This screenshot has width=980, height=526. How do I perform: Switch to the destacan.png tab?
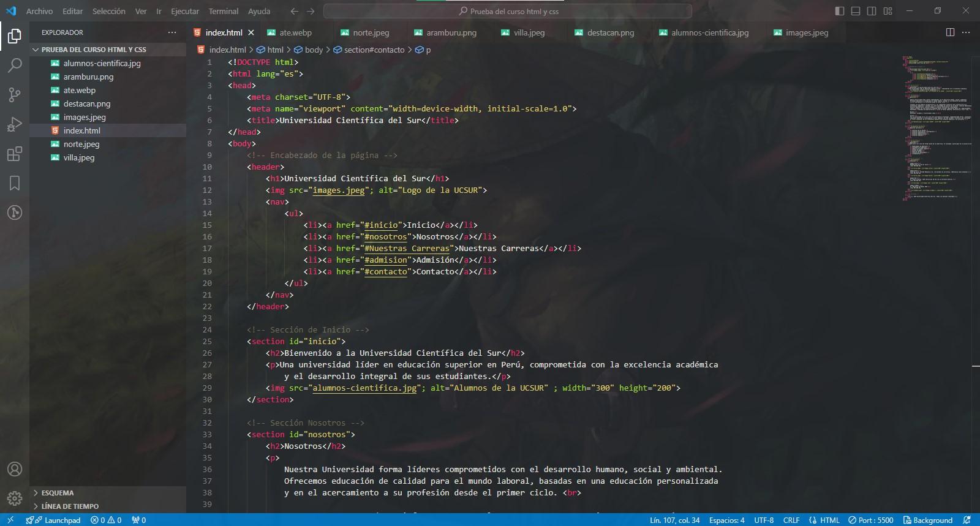(611, 32)
